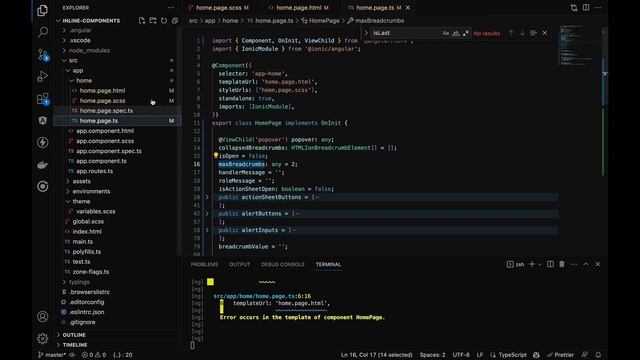Open the DEBUG CONSOLE panel tab
The height and width of the screenshot is (360, 640).
coord(283,264)
